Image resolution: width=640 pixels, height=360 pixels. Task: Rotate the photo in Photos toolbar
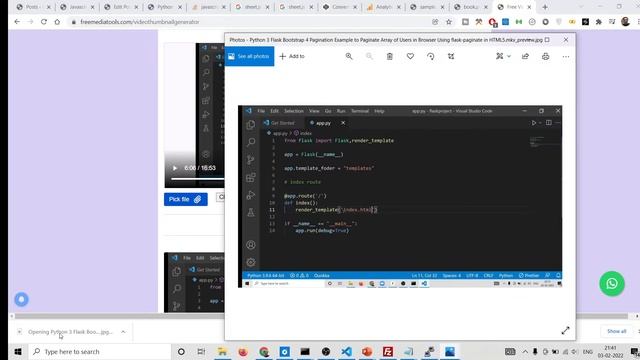[x=431, y=56]
